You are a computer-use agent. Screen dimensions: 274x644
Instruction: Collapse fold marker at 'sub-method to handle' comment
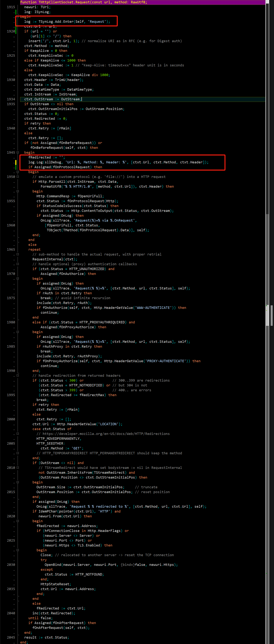[x=18, y=254]
